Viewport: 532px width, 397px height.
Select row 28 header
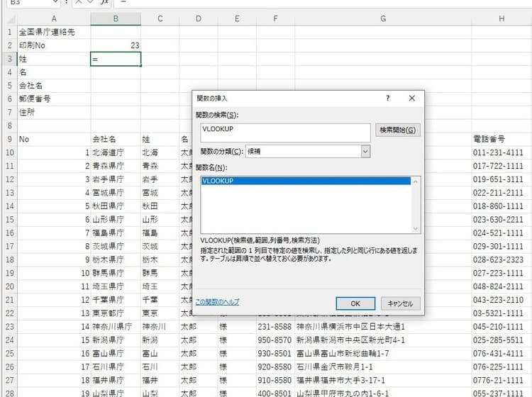click(10, 393)
